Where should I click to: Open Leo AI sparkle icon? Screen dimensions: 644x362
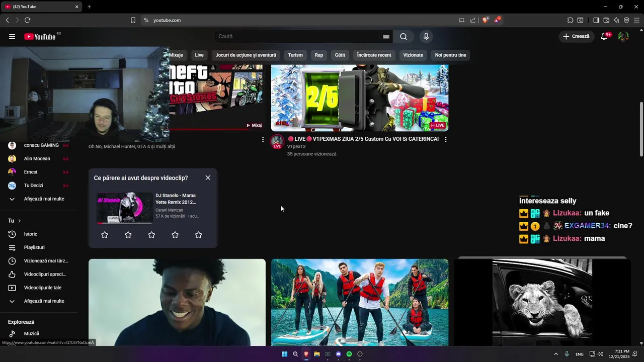pos(616,20)
